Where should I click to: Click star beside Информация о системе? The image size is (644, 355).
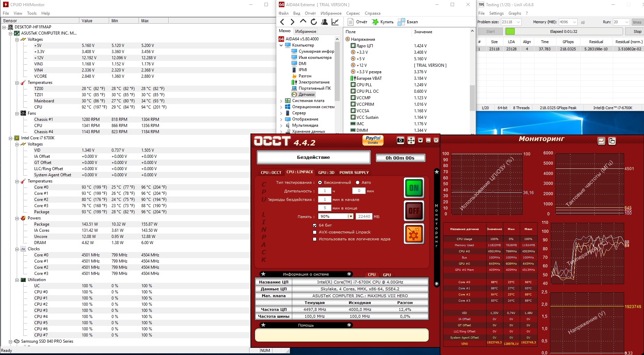[x=263, y=274]
